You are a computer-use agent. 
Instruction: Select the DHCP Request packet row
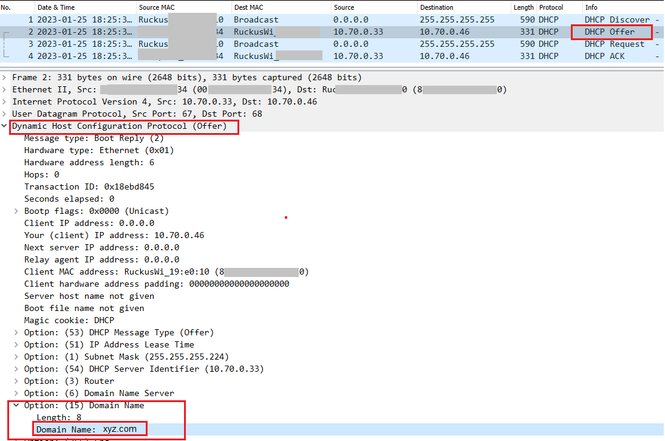(x=300, y=44)
